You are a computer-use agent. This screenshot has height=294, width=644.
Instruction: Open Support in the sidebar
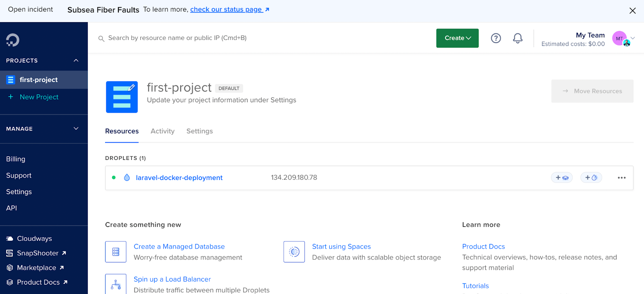[x=19, y=176]
